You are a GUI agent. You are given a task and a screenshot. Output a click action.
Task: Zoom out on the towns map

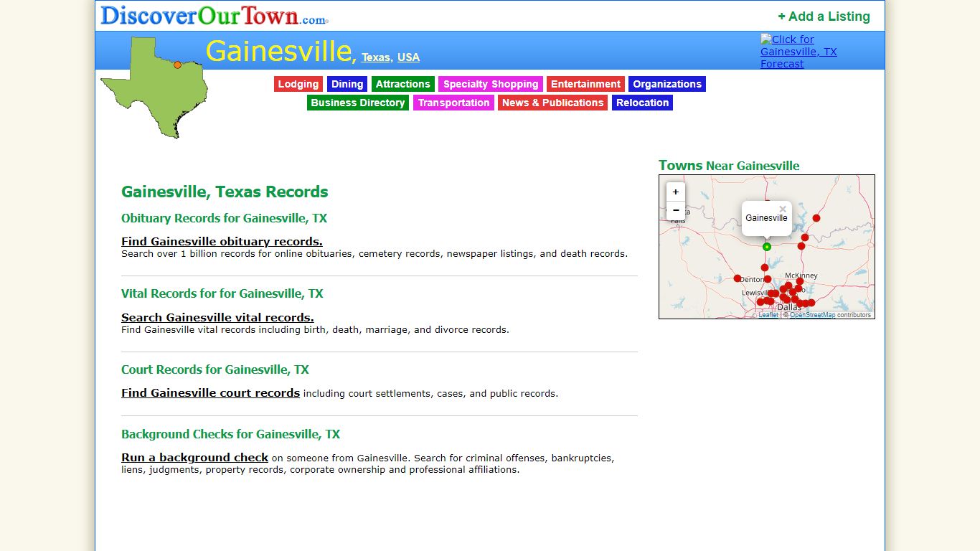676,211
